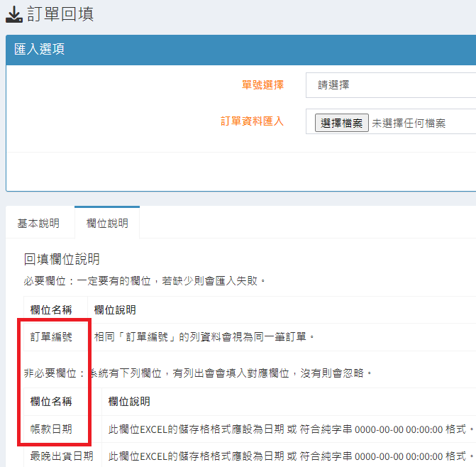Screen dimensions: 476x467
Task: Select the 欄位說明 tab
Action: coord(107,223)
